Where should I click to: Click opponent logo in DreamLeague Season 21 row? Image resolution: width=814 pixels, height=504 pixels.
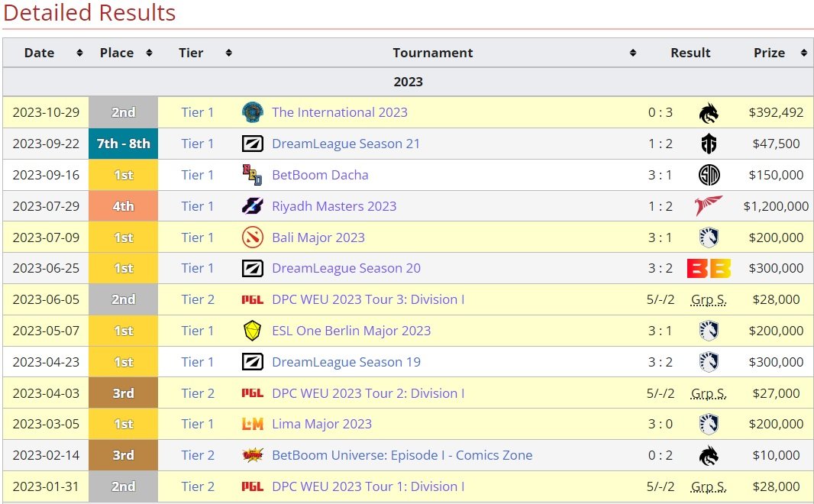point(709,144)
